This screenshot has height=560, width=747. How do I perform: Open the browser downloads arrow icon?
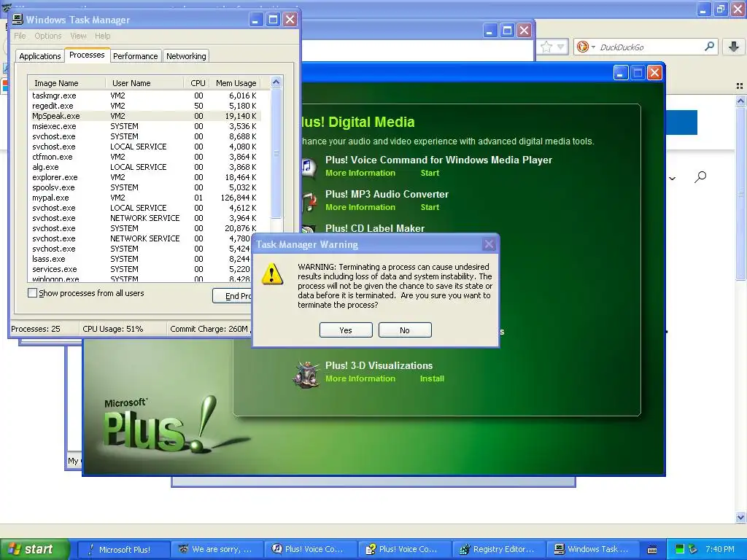[734, 46]
